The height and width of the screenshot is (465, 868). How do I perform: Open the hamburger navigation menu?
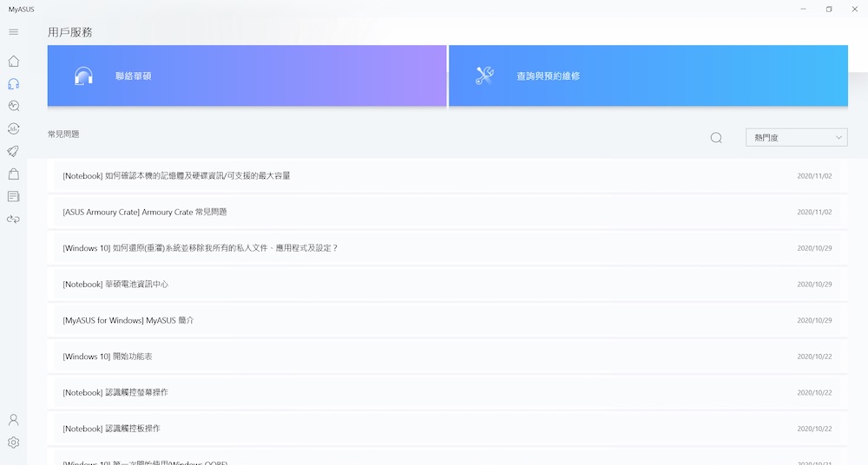pyautogui.click(x=13, y=32)
